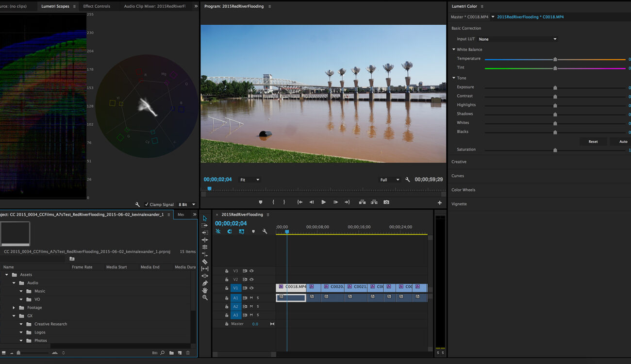Click the Reset tone button
Image resolution: width=631 pixels, height=364 pixels.
pos(593,142)
